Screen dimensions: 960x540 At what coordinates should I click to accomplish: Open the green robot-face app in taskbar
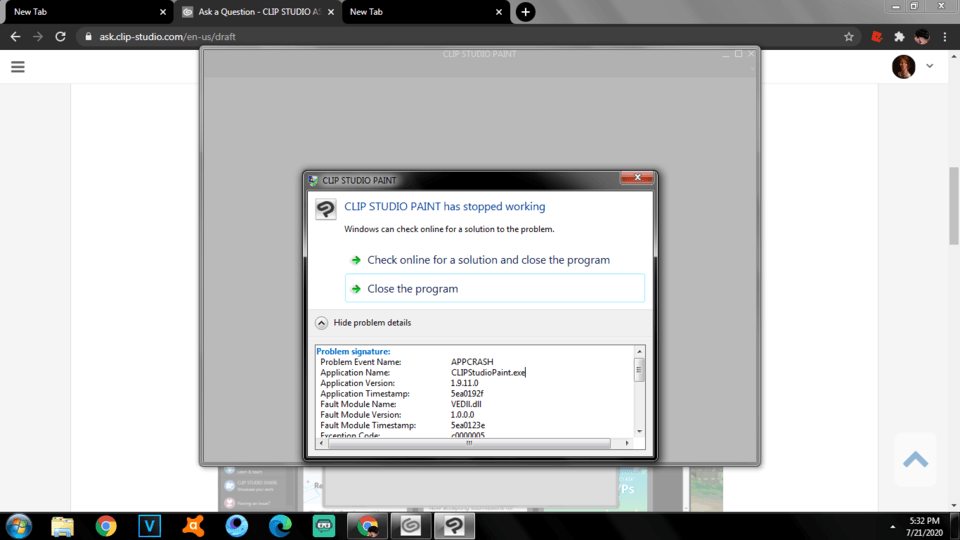point(324,526)
